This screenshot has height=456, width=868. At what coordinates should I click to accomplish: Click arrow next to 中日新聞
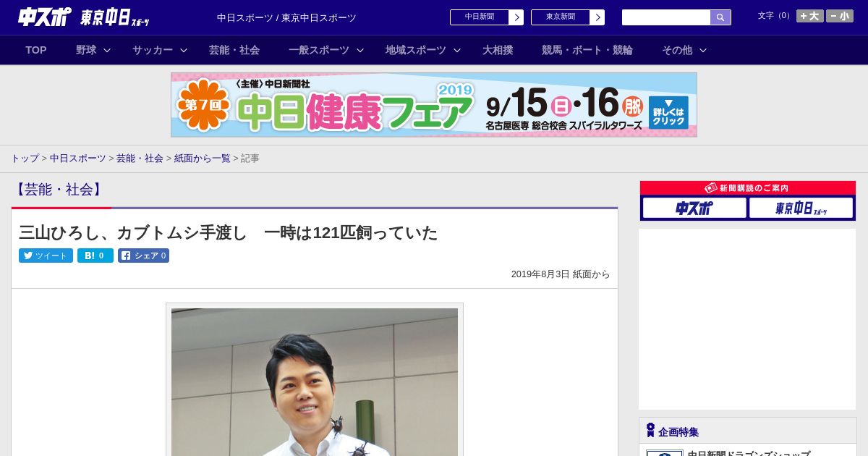click(516, 17)
